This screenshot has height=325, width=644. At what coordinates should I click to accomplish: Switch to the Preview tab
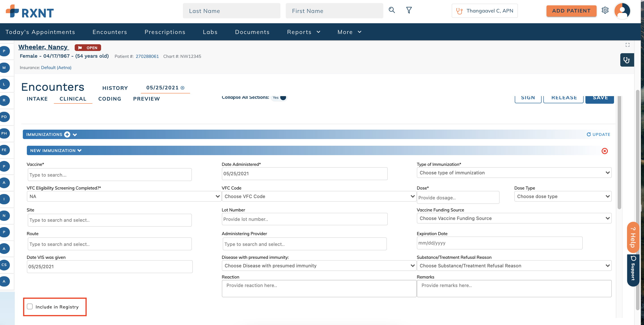click(x=146, y=99)
